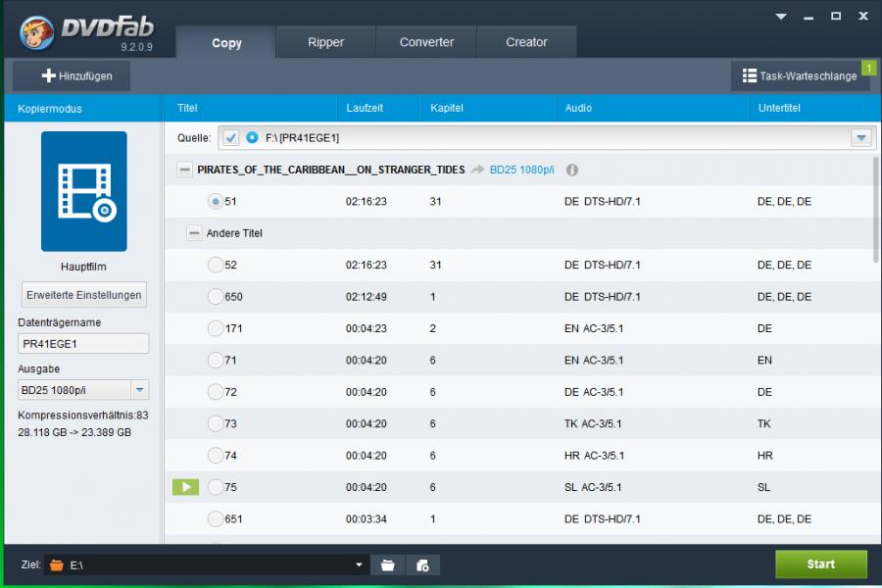This screenshot has height=588, width=882.
Task: Expand the Quelle source path dropdown
Action: coord(860,138)
